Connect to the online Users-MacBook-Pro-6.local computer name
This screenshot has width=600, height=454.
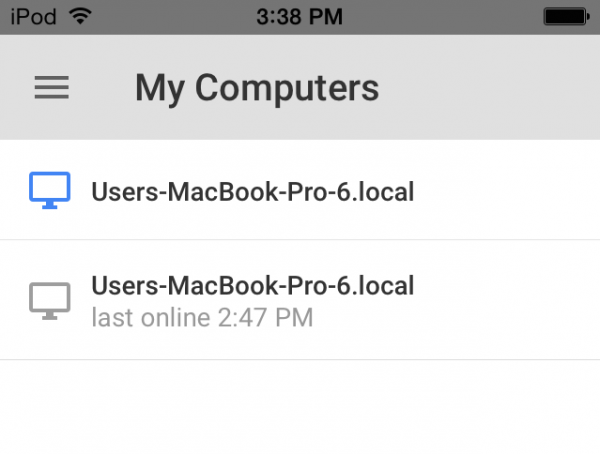point(252,190)
